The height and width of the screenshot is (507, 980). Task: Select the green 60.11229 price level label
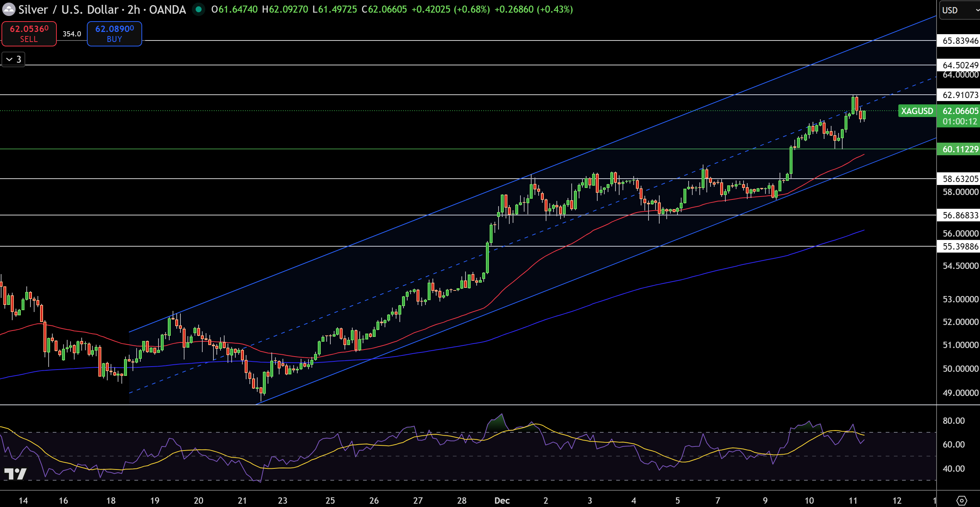tap(957, 149)
